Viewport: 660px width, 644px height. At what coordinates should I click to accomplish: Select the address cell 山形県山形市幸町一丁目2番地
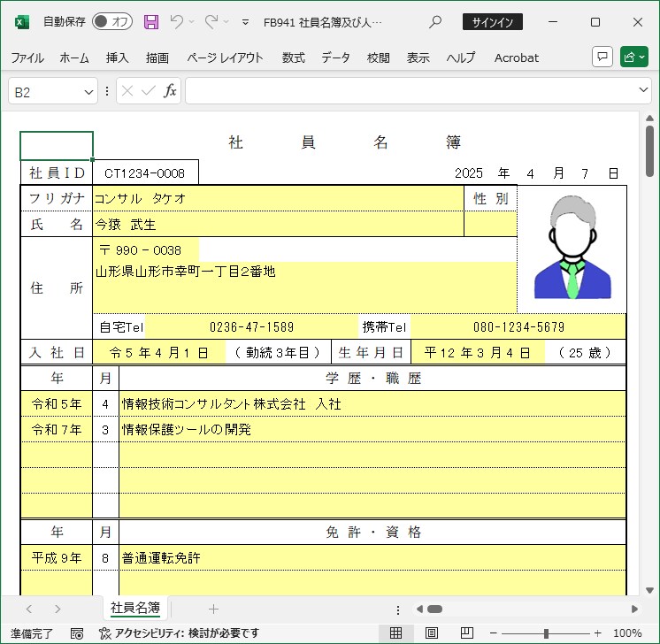(304, 287)
